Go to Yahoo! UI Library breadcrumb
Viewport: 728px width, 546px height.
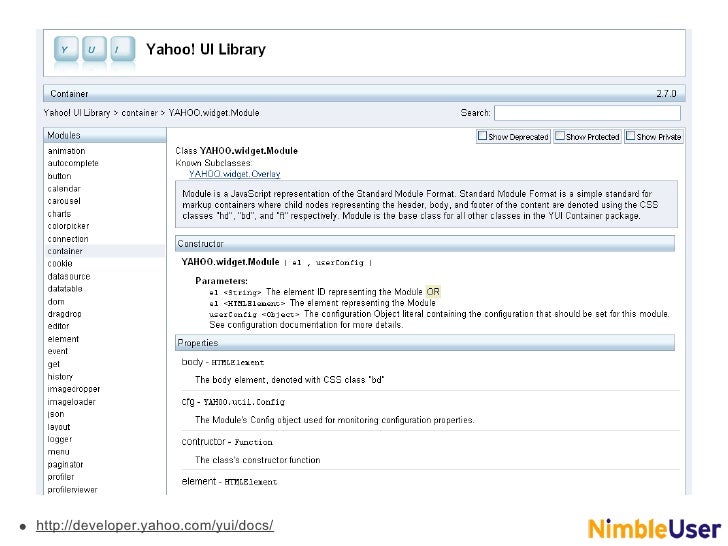pyautogui.click(x=77, y=113)
